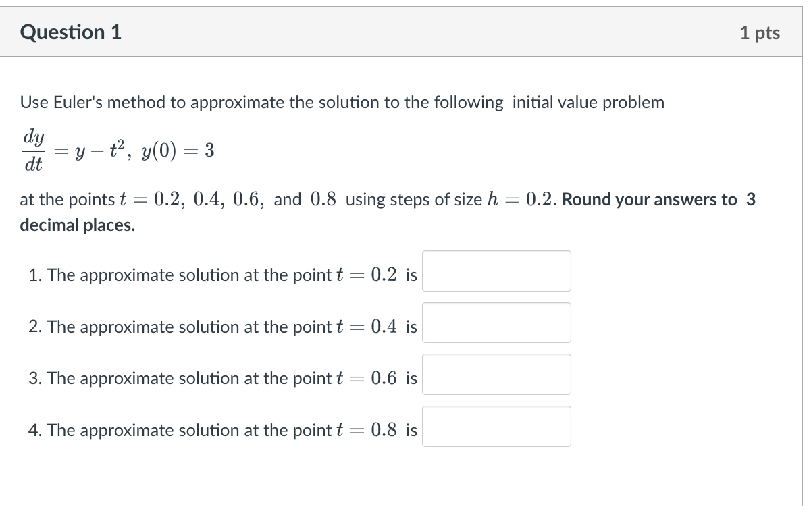
Task: Click the dy/dt fraction in the equation
Action: (34, 150)
